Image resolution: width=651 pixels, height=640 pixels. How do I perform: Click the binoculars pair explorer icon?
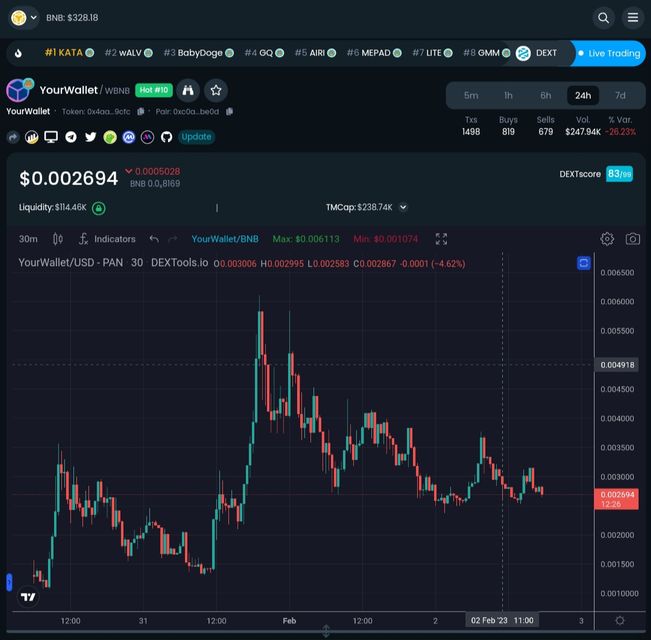[188, 90]
